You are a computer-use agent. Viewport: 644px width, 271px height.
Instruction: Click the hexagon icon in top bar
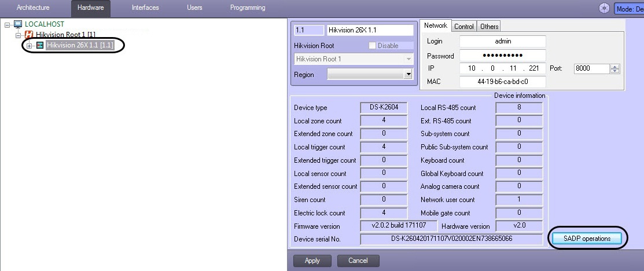pyautogui.click(x=604, y=8)
